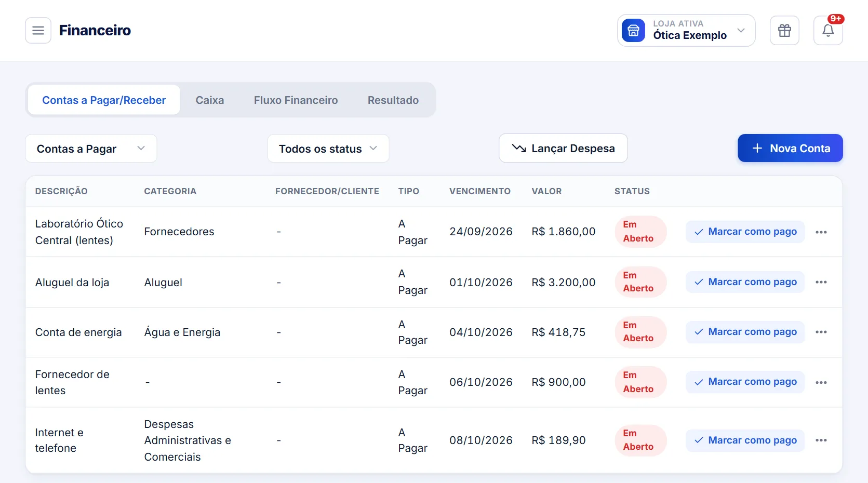Open more options for Internet e telefone
This screenshot has width=868, height=483.
(821, 440)
